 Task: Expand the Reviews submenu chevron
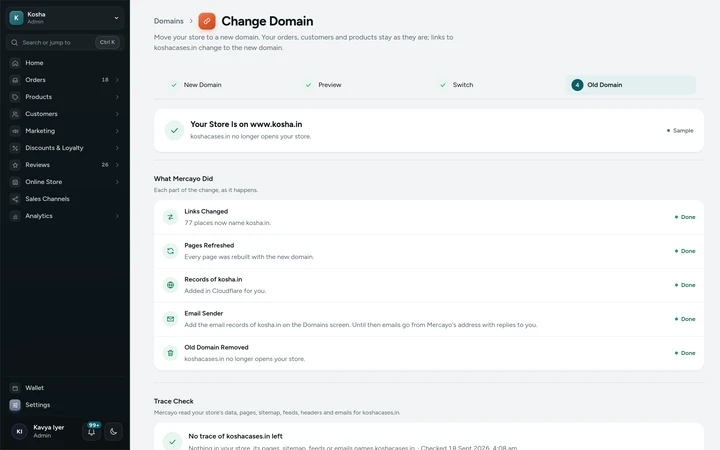[117, 165]
